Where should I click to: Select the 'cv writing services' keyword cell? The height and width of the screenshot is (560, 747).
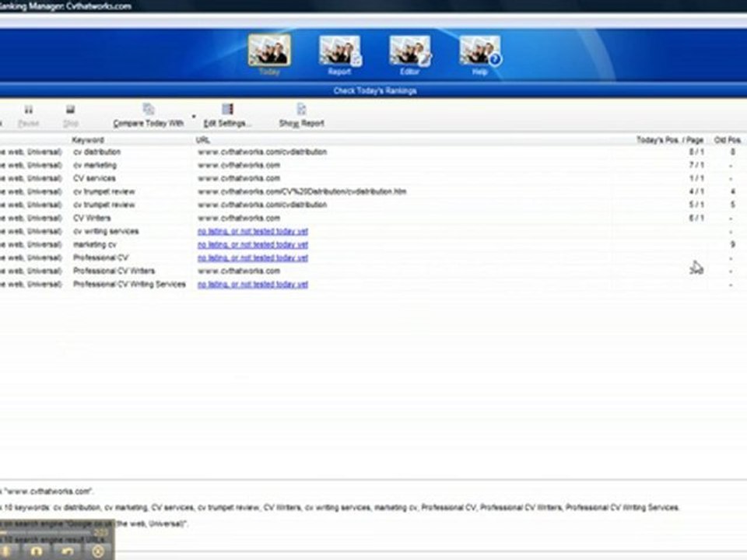[106, 232]
